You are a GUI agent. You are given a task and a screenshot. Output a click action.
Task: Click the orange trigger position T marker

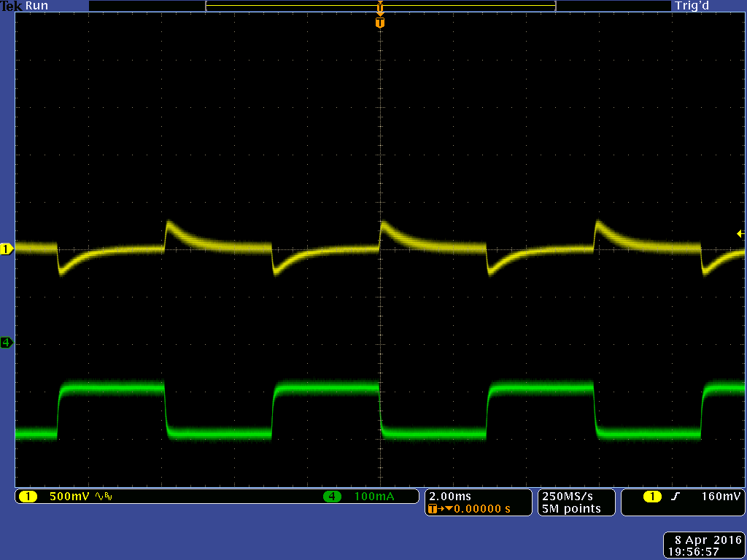379,23
